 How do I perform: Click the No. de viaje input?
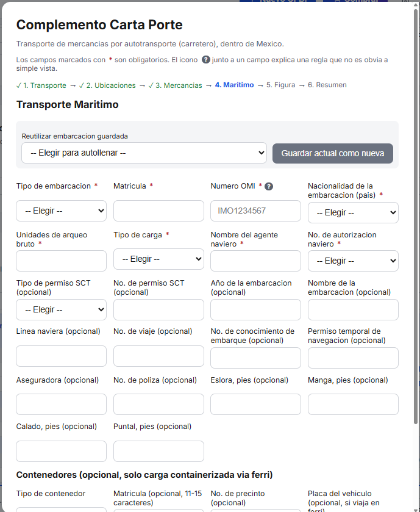(x=158, y=356)
